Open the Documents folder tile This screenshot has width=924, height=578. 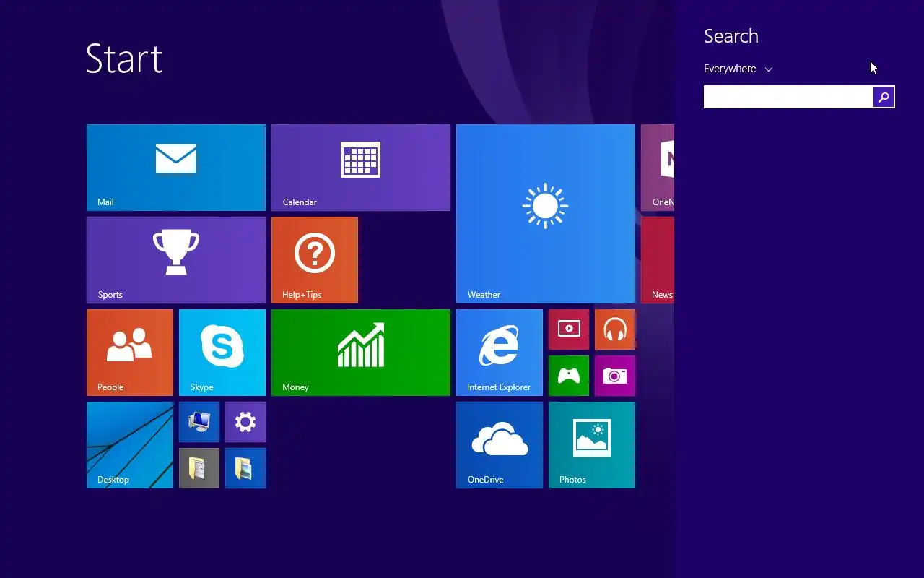(x=199, y=468)
